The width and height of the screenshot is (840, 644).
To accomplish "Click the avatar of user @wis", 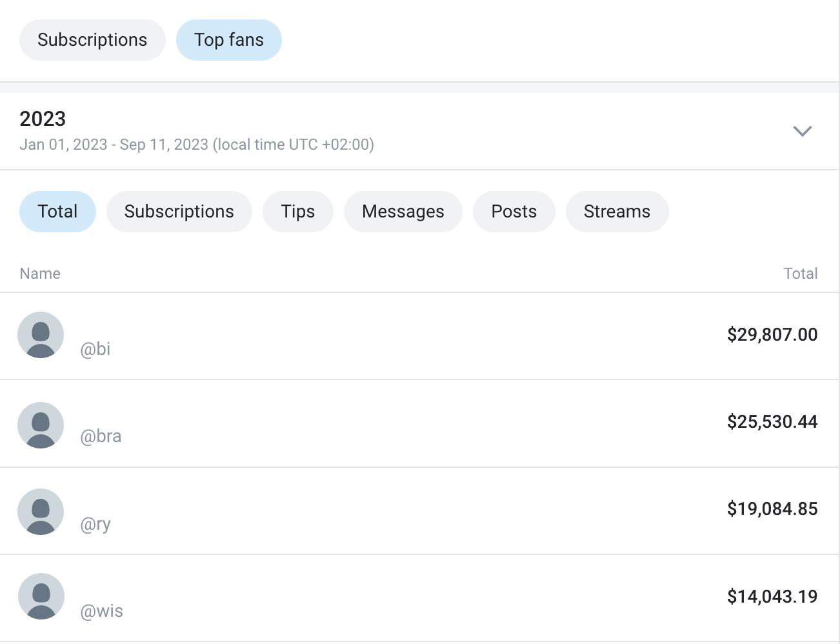I will [x=41, y=596].
